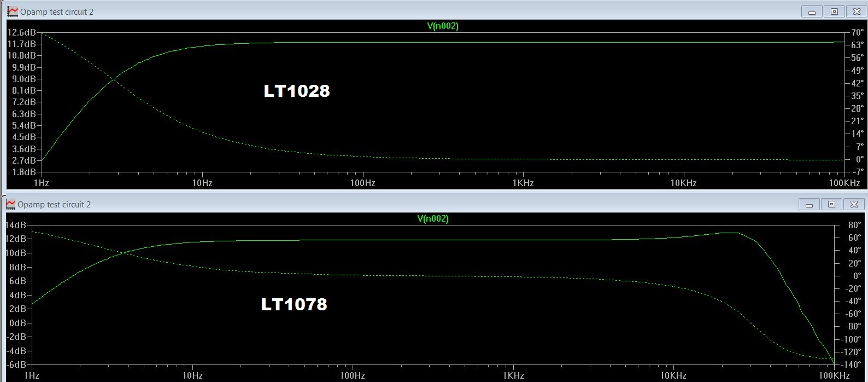This screenshot has height=382, width=868.
Task: Click the -6dB magnitude axis label
Action: [x=16, y=364]
